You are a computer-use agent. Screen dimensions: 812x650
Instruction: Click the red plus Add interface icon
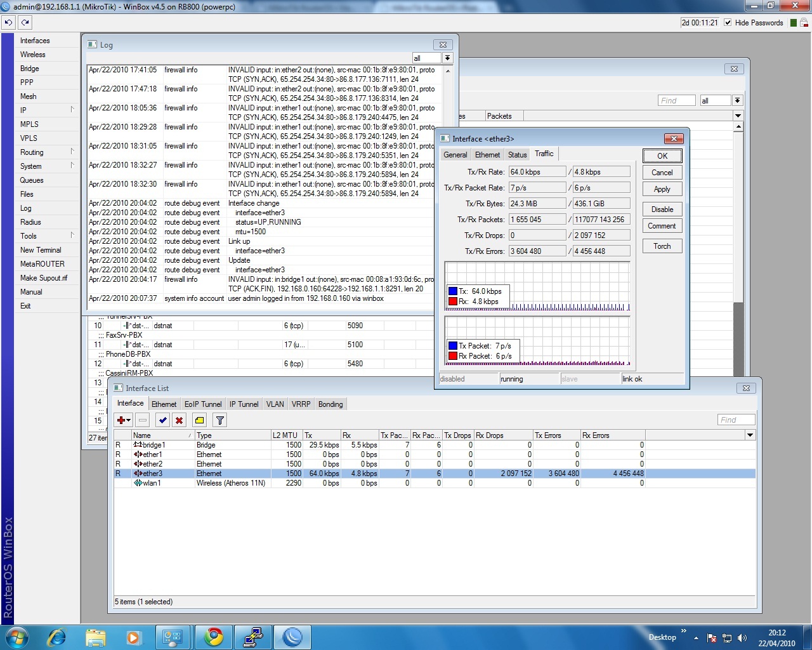coord(121,420)
